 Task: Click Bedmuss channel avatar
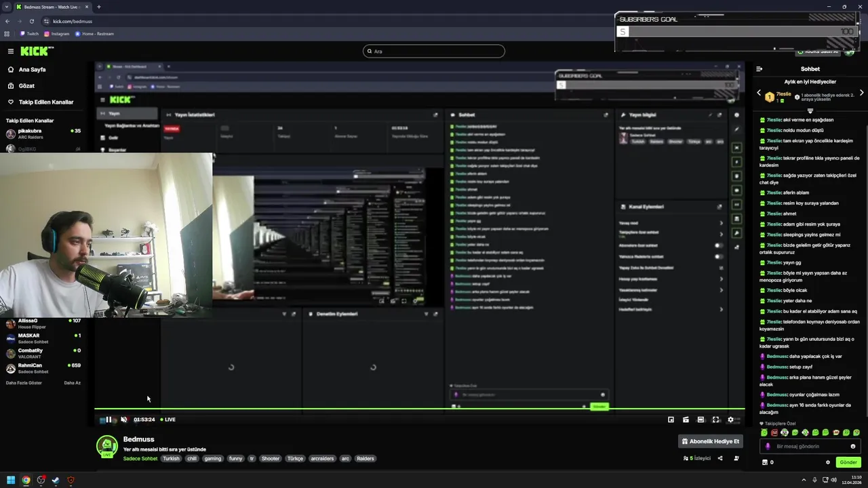pyautogui.click(x=106, y=446)
